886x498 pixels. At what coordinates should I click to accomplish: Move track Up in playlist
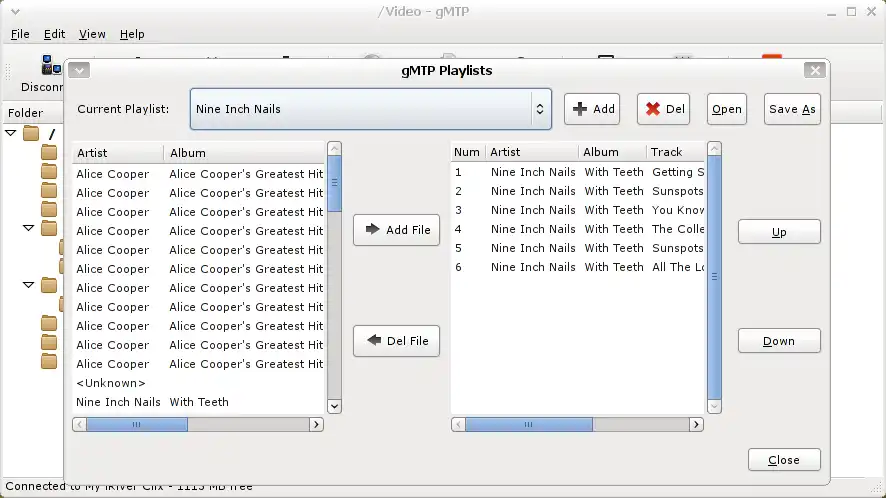tap(779, 232)
